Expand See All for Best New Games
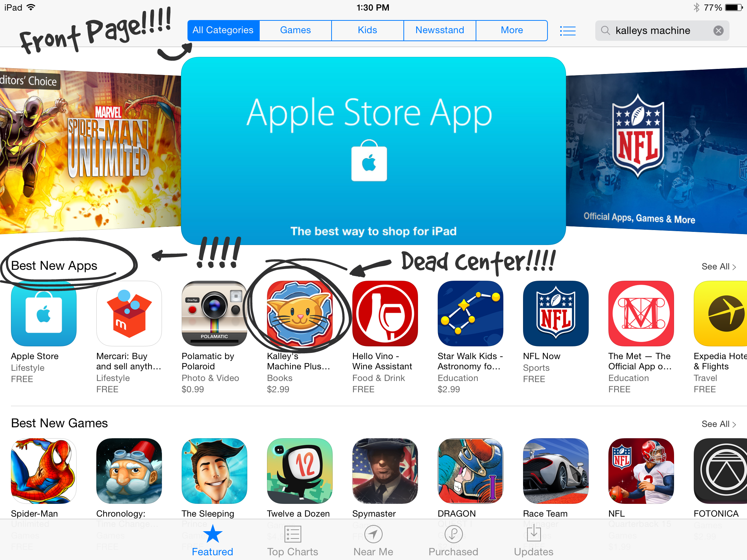Viewport: 747px width, 560px height. coord(719,424)
